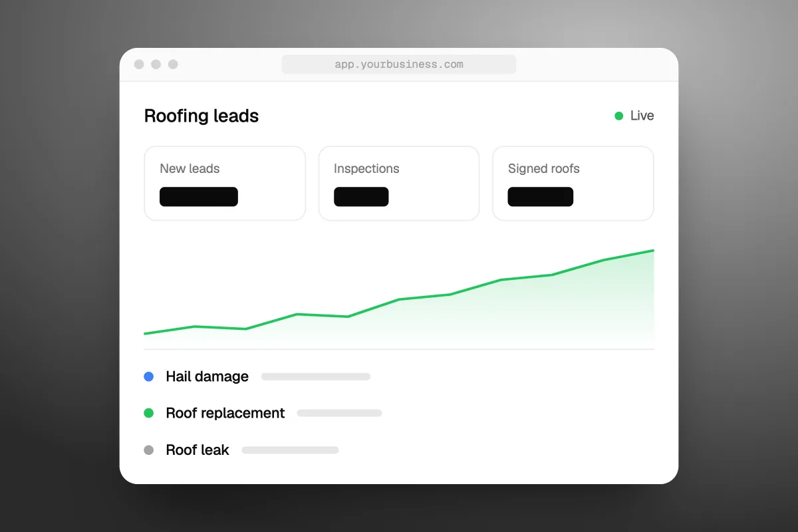798x532 pixels.
Task: Click the middle gray window control dot
Action: pyautogui.click(x=156, y=65)
